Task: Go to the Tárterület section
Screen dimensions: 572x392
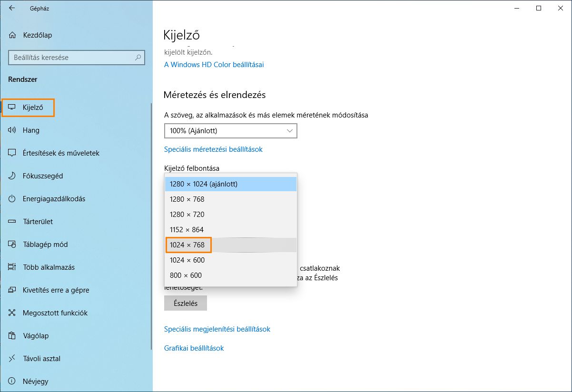Action: pyautogui.click(x=38, y=222)
